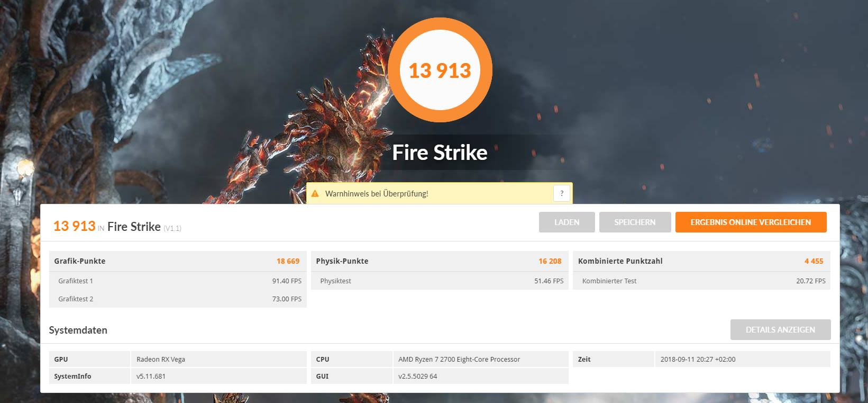
Task: Click the large 13 913 score circle
Action: pyautogui.click(x=440, y=70)
